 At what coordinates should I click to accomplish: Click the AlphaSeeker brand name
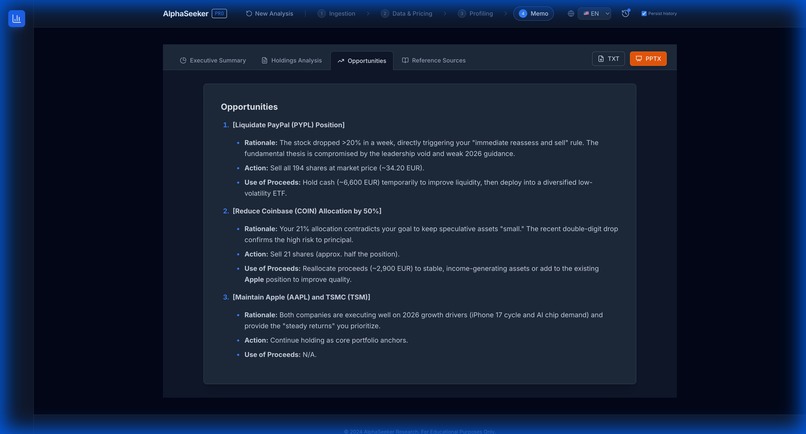click(x=185, y=14)
